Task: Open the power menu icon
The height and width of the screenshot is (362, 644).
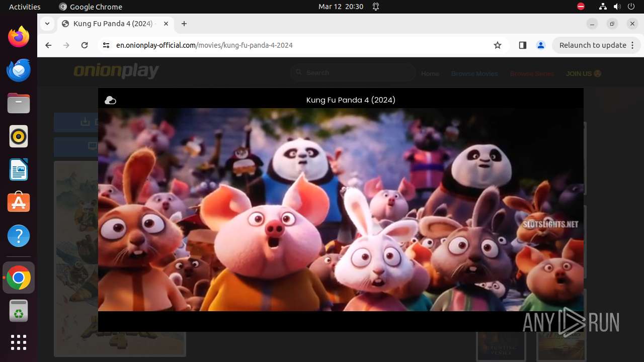Action: pyautogui.click(x=632, y=7)
